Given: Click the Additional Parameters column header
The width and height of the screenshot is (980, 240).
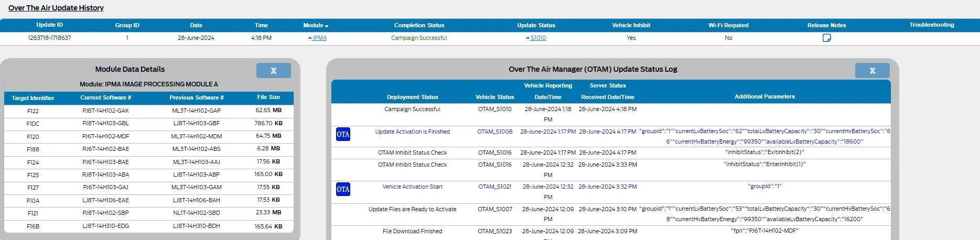Looking at the screenshot, I should [x=764, y=96].
